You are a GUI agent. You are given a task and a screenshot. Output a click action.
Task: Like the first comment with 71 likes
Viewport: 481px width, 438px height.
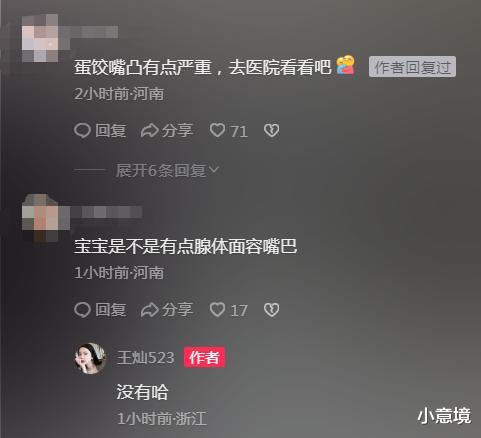click(217, 130)
